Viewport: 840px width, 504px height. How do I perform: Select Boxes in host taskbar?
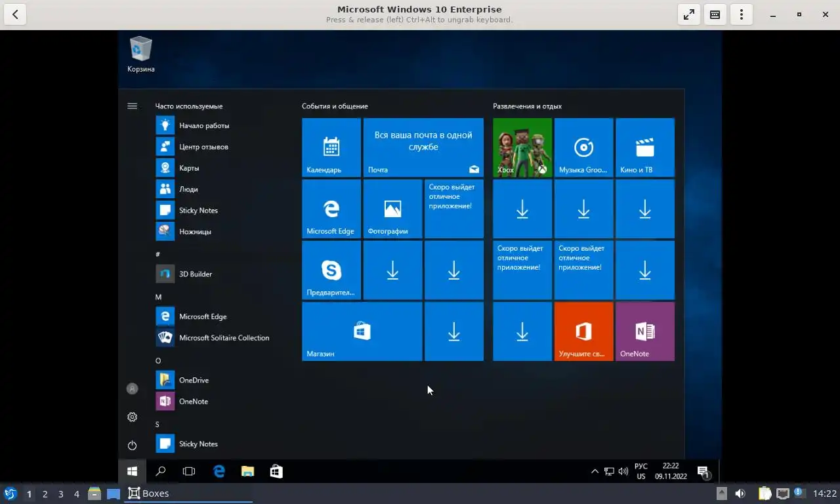[x=188, y=493]
